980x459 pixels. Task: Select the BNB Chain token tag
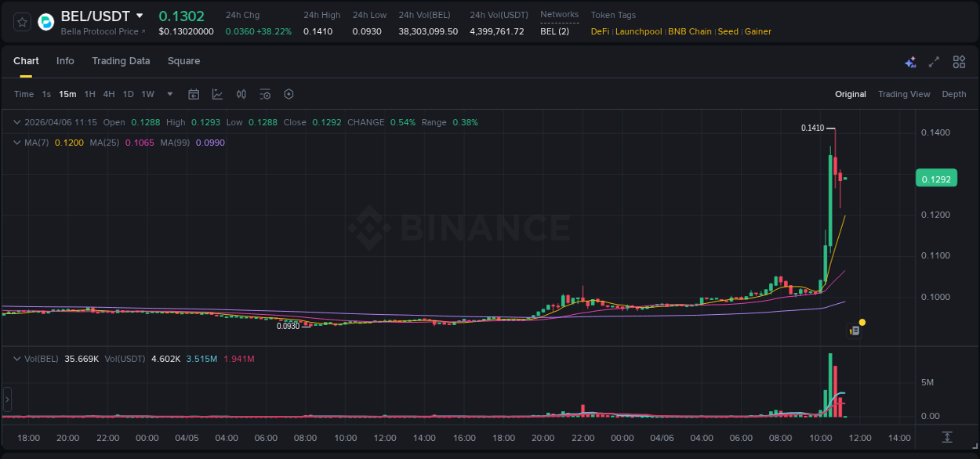[x=690, y=31]
